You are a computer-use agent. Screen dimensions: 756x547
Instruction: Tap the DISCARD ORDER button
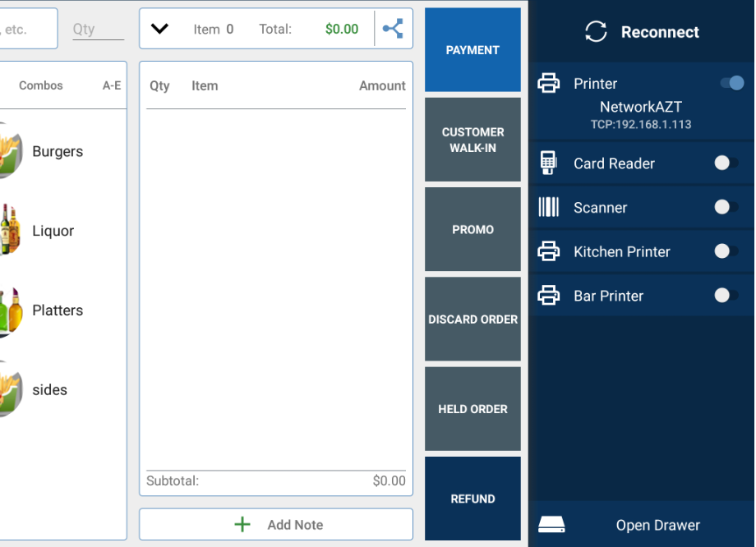click(472, 319)
